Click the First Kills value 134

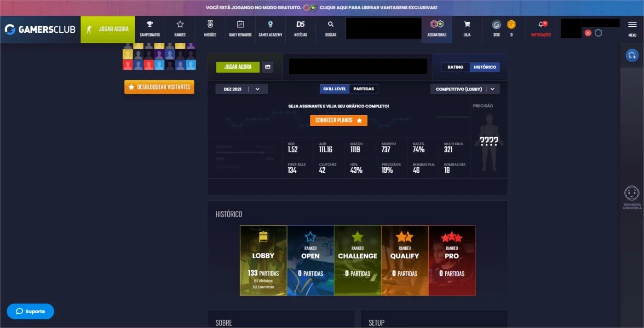pos(292,170)
